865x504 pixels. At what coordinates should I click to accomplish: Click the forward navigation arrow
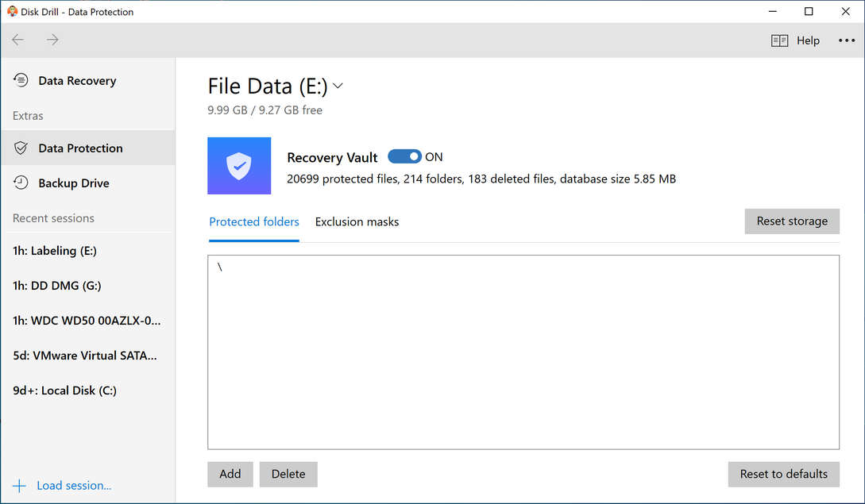point(52,40)
